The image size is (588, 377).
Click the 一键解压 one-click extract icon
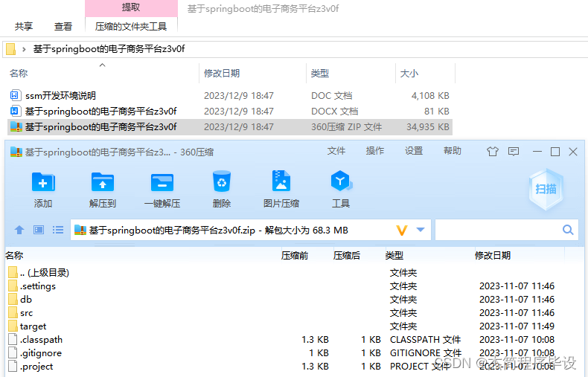(162, 182)
